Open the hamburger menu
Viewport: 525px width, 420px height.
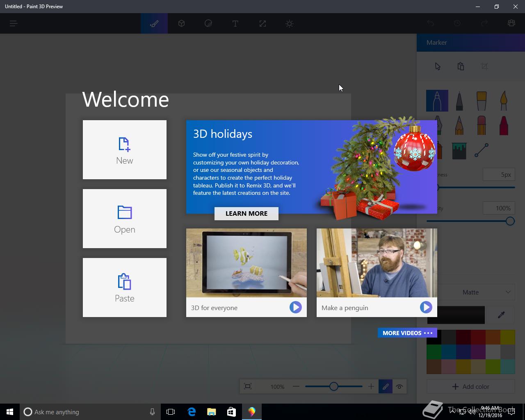point(14,23)
